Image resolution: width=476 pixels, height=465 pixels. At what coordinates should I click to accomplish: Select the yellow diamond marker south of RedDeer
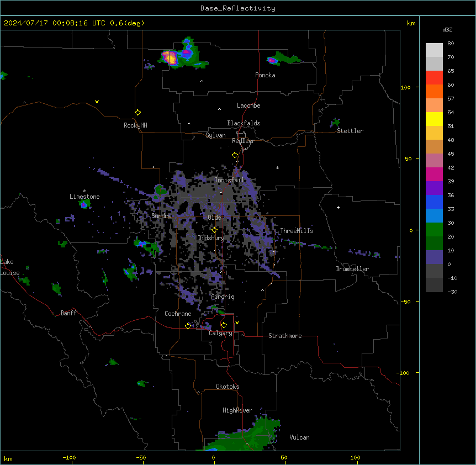(235, 155)
